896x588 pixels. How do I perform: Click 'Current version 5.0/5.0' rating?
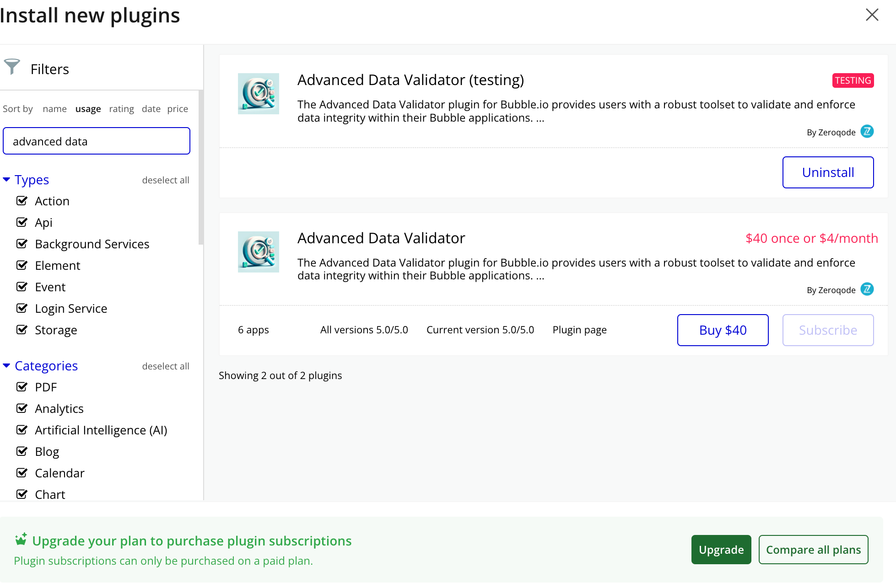click(480, 330)
